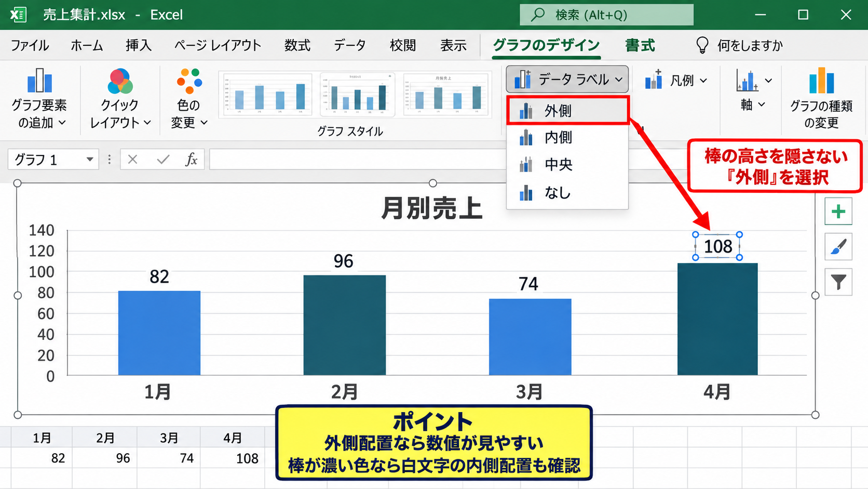This screenshot has width=868, height=489.
Task: Select the 3月 bar in chart
Action: (530, 337)
